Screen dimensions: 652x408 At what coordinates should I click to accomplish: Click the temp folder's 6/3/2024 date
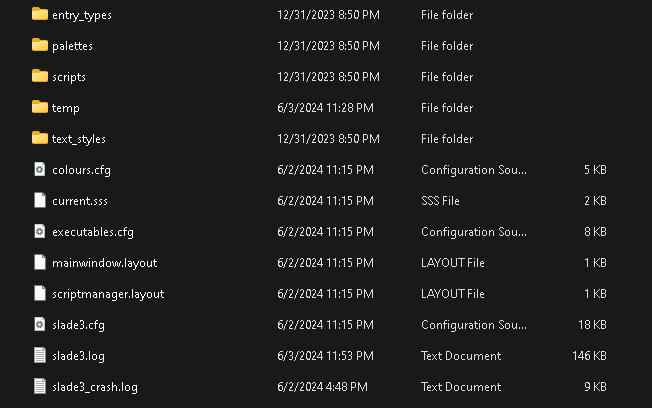tap(325, 108)
